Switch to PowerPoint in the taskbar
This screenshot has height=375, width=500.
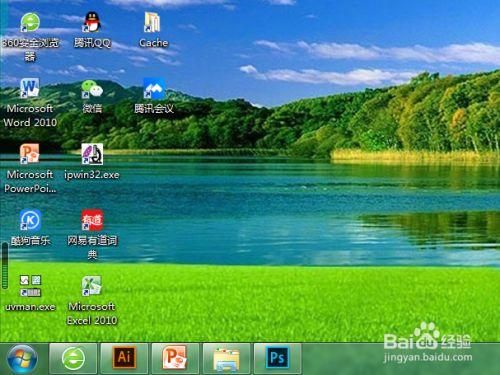pyautogui.click(x=175, y=359)
